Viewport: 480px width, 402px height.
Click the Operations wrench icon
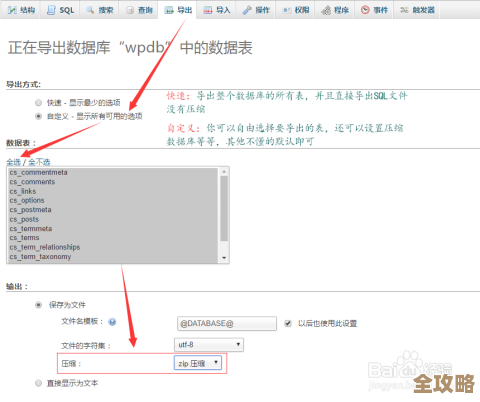coord(247,10)
